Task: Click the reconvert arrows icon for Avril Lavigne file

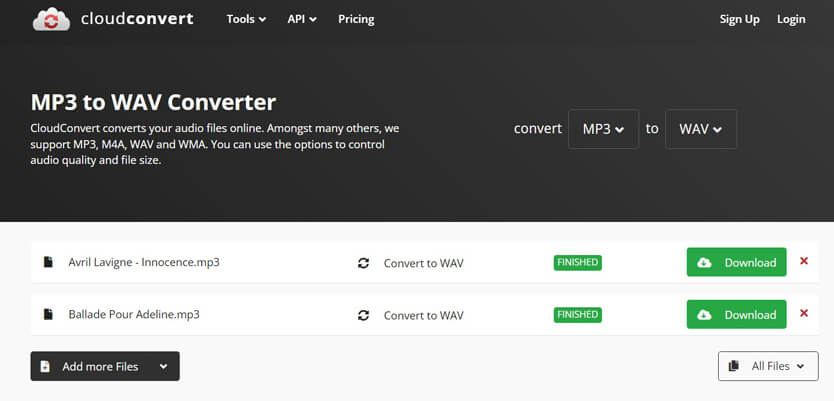Action: click(363, 263)
